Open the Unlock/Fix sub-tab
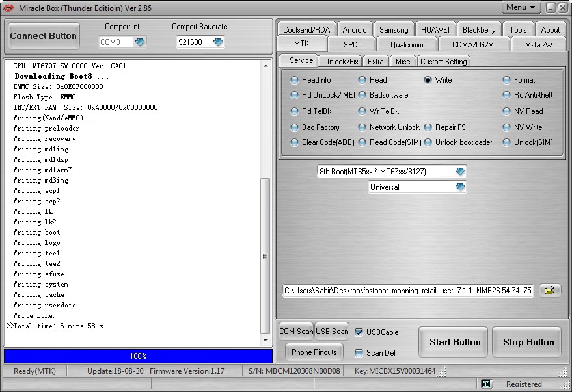The image size is (572, 392). coord(341,61)
